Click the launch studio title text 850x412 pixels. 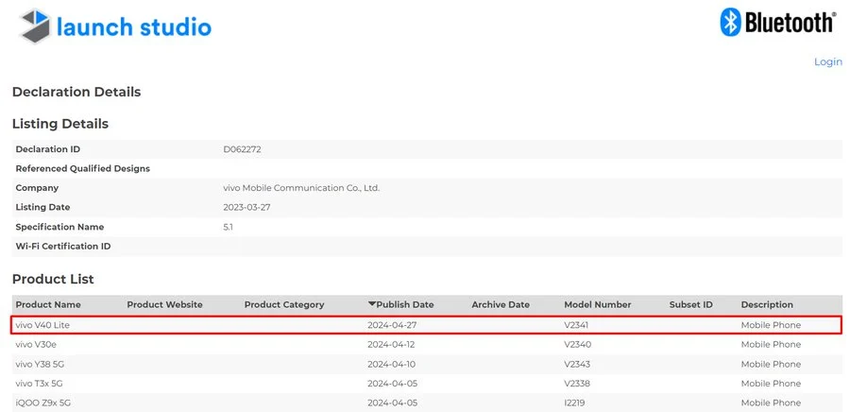pos(133,27)
